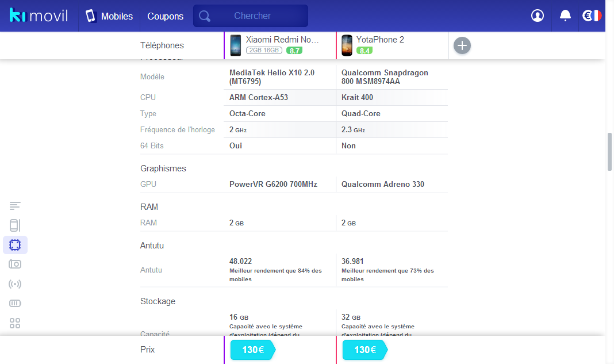Click the Xiaomi 130€ price button
Image resolution: width=614 pixels, height=364 pixels.
coord(252,350)
